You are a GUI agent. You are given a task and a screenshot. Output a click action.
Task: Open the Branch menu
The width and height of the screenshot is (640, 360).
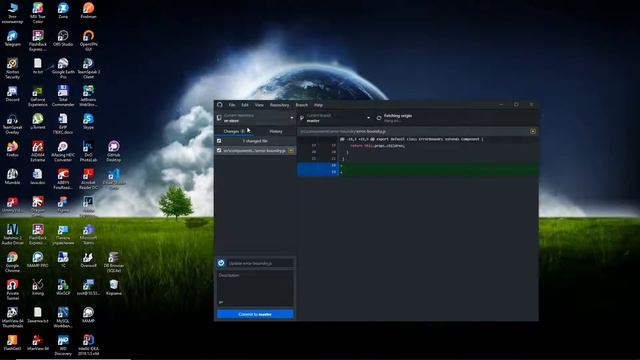302,105
